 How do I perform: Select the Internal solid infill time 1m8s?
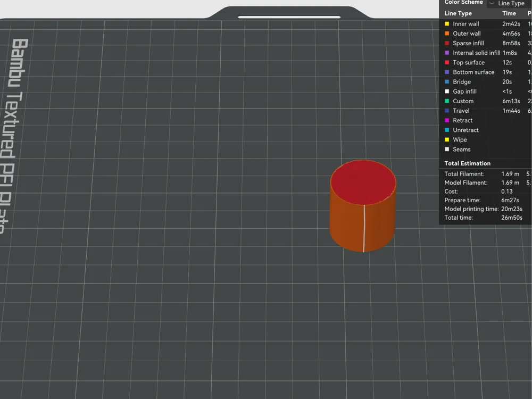(510, 53)
